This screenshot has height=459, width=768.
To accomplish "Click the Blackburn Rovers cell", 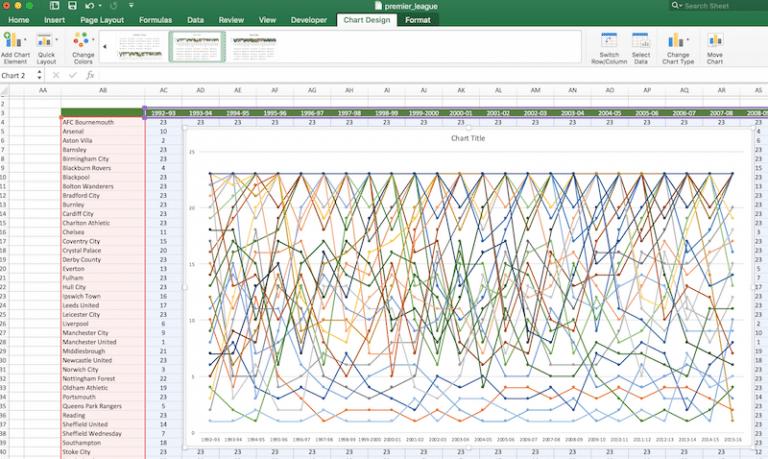I will click(103, 168).
